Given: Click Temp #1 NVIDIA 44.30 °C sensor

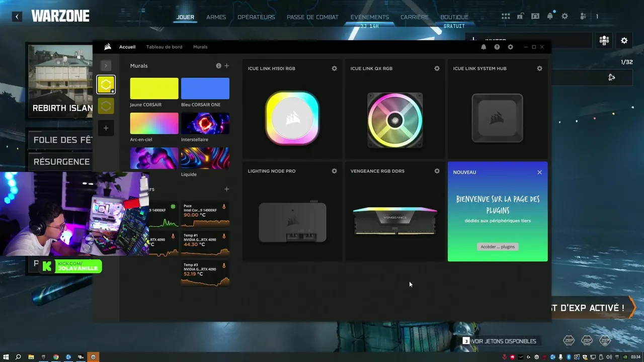Looking at the screenshot, I should [205, 244].
